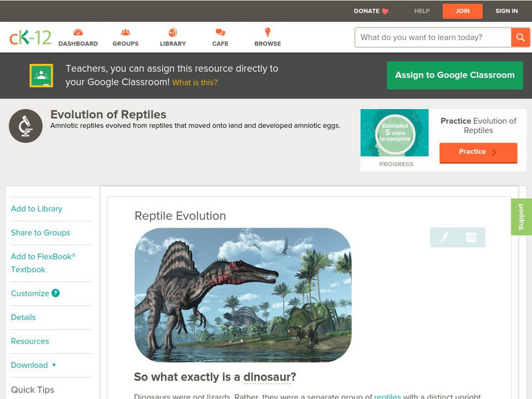Image resolution: width=532 pixels, height=399 pixels.
Task: Click the Assign to Google Classroom button
Action: click(x=455, y=75)
